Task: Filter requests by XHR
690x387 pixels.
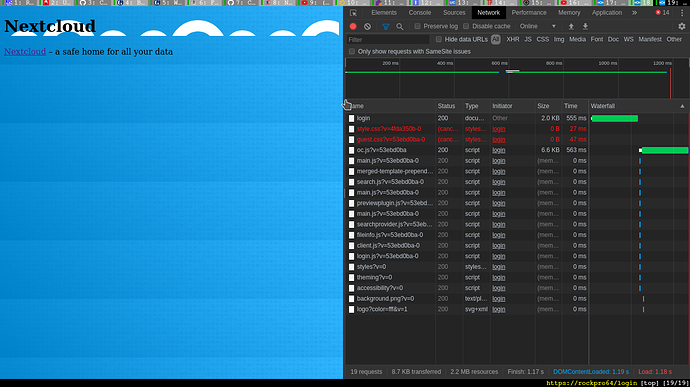Action: [513, 39]
